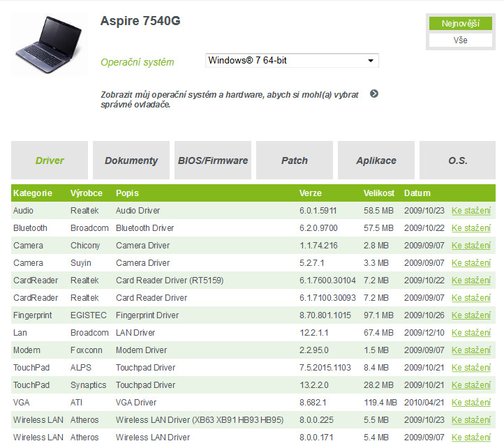Click the Foxconn manufacturer cell
This screenshot has height=448, width=504.
pyautogui.click(x=86, y=350)
